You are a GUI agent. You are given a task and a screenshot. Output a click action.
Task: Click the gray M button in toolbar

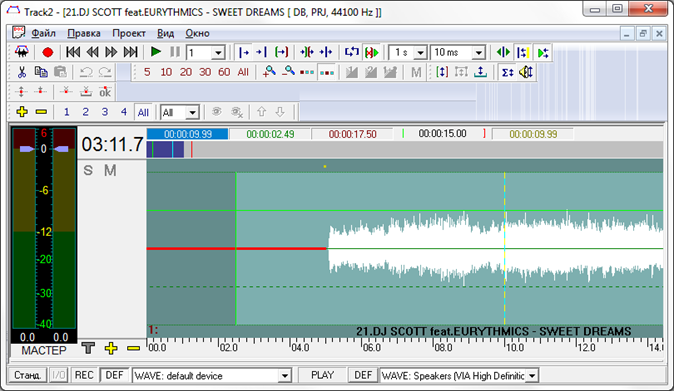tap(416, 73)
